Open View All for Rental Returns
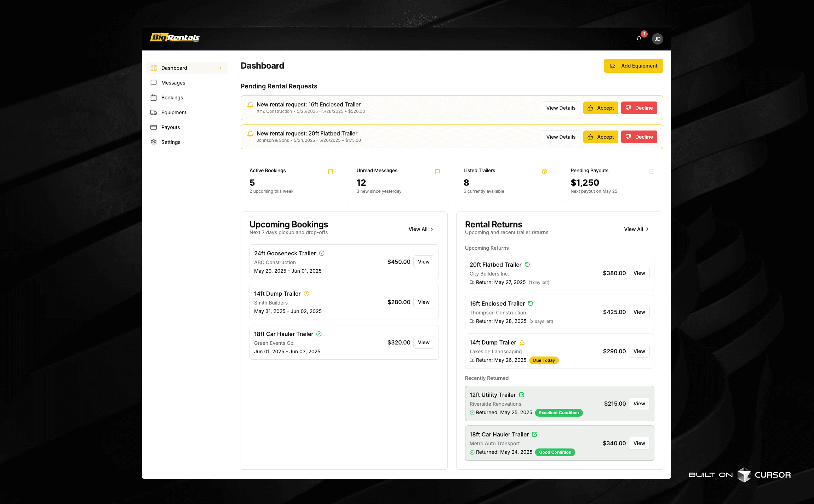The height and width of the screenshot is (504, 814). tap(636, 229)
